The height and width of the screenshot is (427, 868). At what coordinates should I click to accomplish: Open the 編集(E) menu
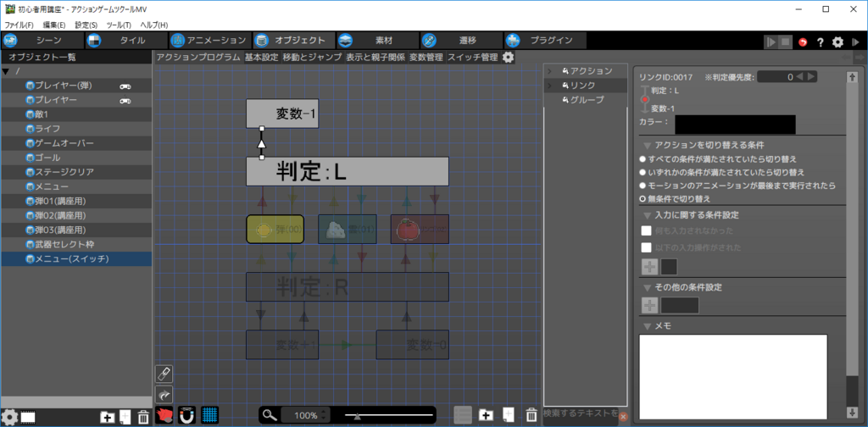[x=54, y=25]
